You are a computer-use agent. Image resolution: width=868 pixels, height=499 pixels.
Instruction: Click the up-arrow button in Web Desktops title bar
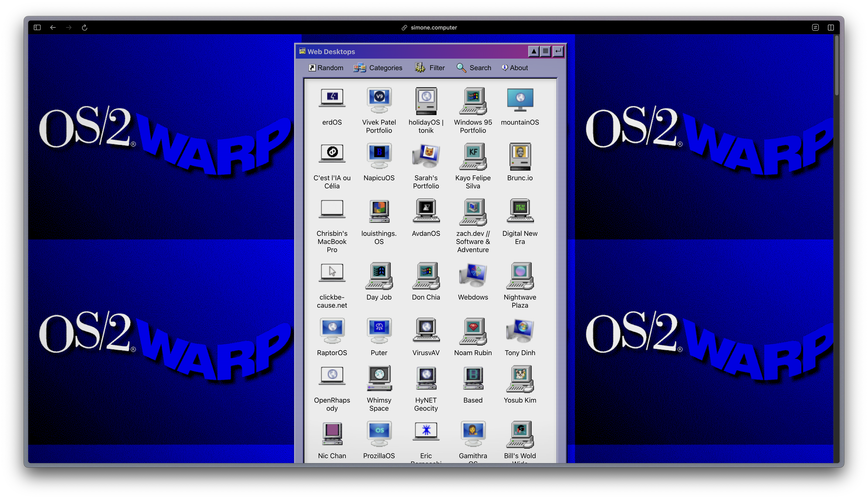pyautogui.click(x=533, y=51)
